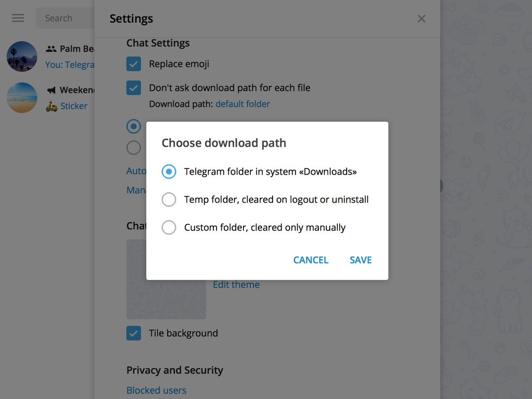
Task: Click the Palm Beach chat avatar
Action: pos(22,56)
